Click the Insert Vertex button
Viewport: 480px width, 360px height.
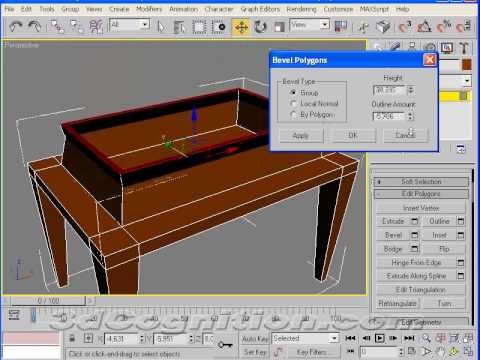[x=421, y=208]
